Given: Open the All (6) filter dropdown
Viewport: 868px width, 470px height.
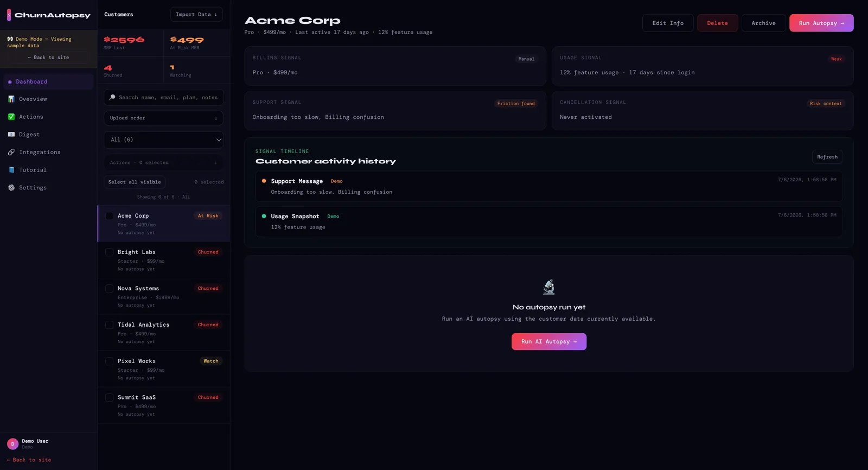Looking at the screenshot, I should tap(163, 139).
